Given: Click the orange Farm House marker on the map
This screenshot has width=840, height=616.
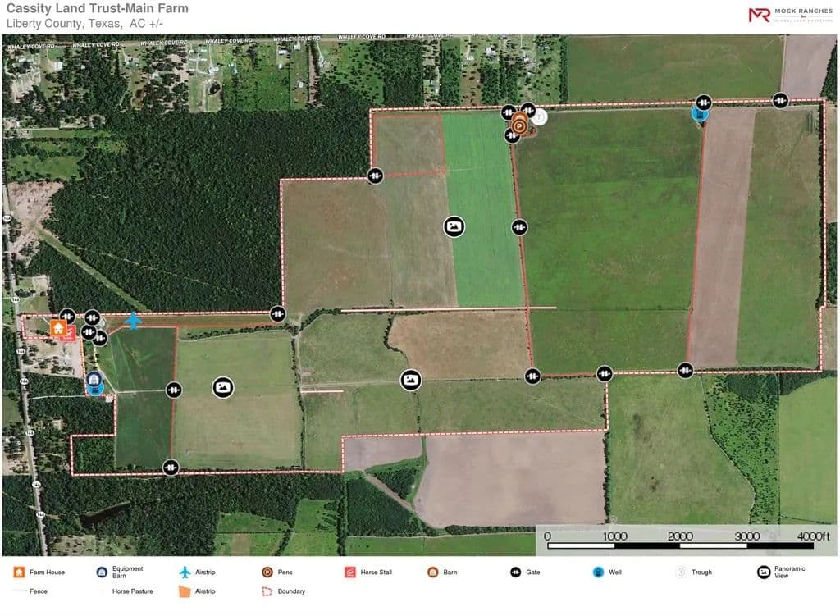Looking at the screenshot, I should click(58, 329).
